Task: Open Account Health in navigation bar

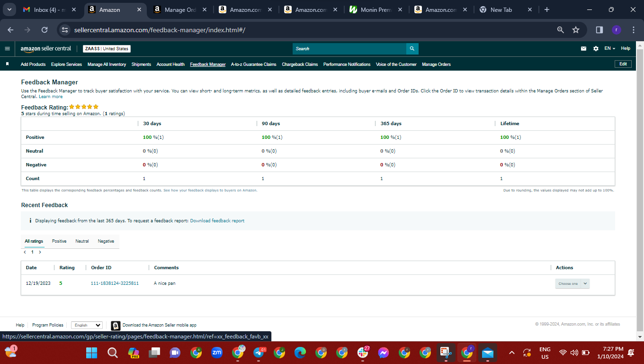Action: click(170, 64)
